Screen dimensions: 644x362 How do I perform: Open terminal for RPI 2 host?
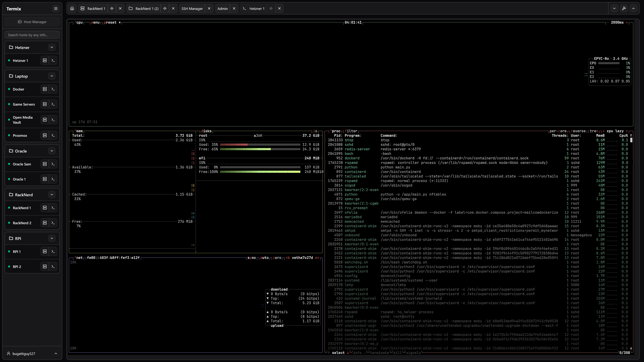(x=53, y=267)
